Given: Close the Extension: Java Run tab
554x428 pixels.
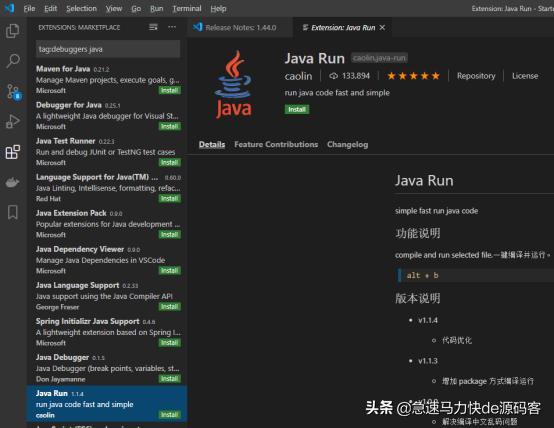Looking at the screenshot, I should click(x=382, y=28).
